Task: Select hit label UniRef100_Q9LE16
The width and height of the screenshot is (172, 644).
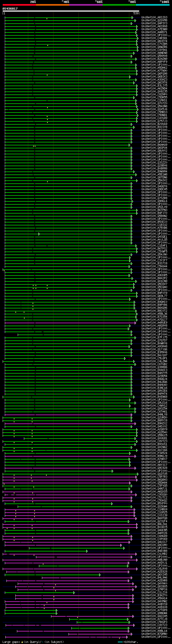Action: [x=154, y=403]
